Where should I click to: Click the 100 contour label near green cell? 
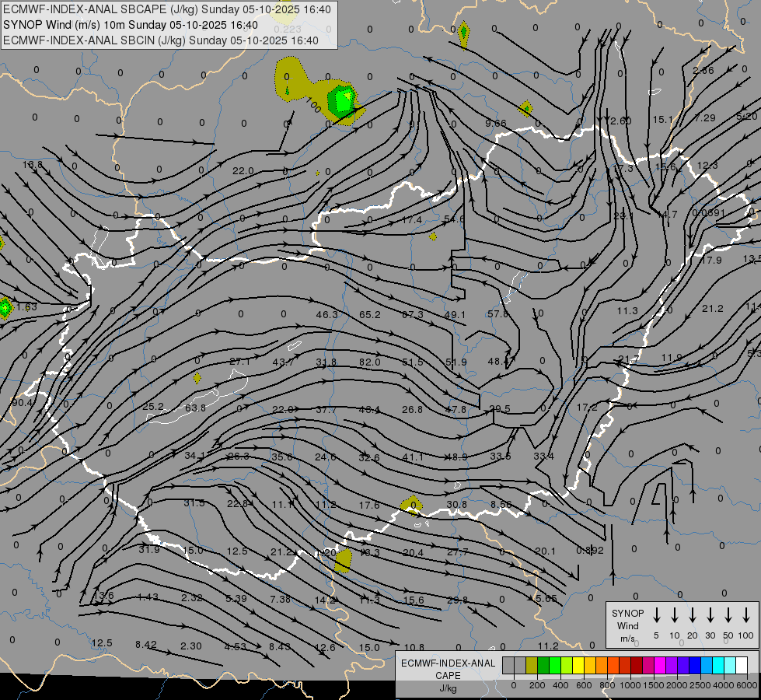tap(313, 105)
